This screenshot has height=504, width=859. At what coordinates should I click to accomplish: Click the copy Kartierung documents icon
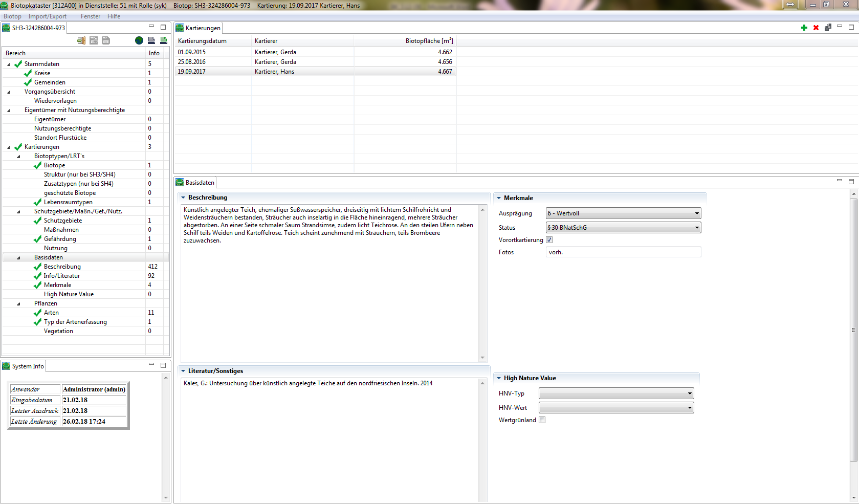click(827, 28)
